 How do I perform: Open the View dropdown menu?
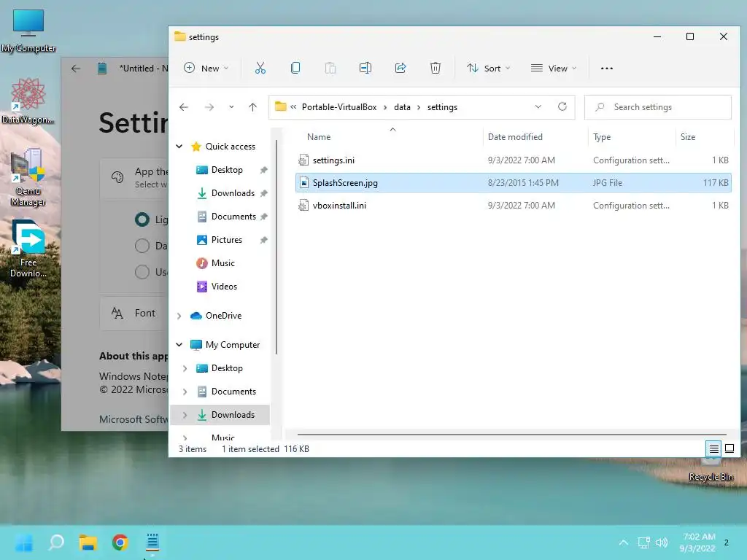(554, 68)
